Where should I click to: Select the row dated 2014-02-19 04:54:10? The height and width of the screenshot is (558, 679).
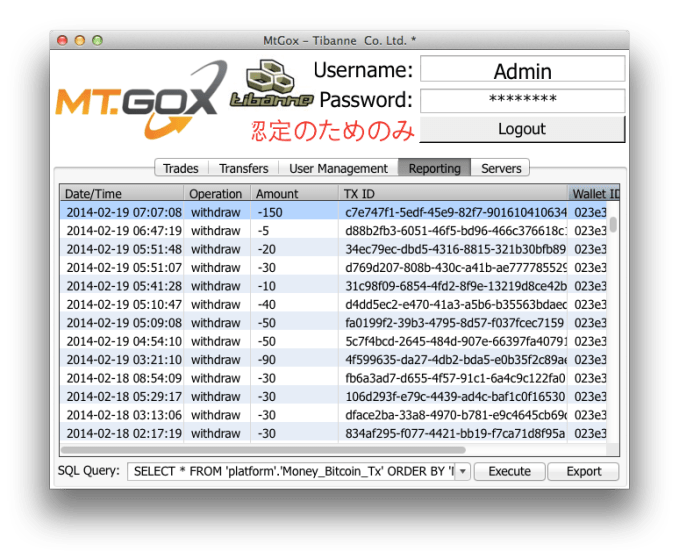tap(333, 341)
